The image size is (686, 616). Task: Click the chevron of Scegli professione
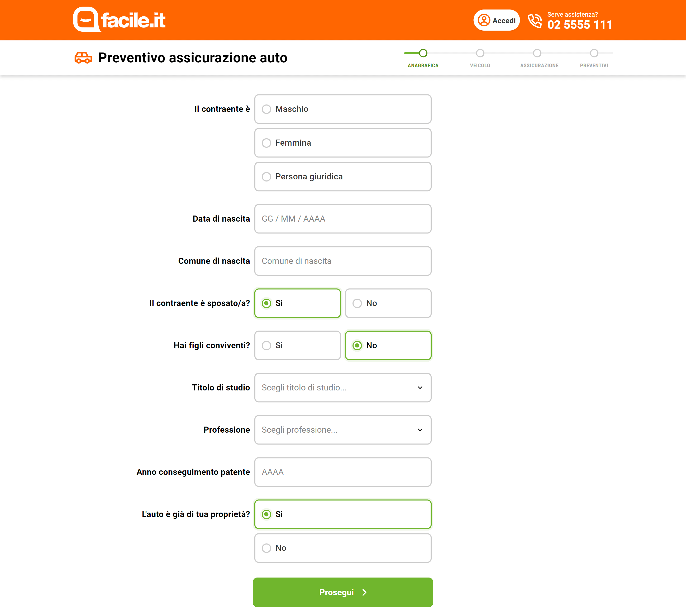pyautogui.click(x=420, y=430)
